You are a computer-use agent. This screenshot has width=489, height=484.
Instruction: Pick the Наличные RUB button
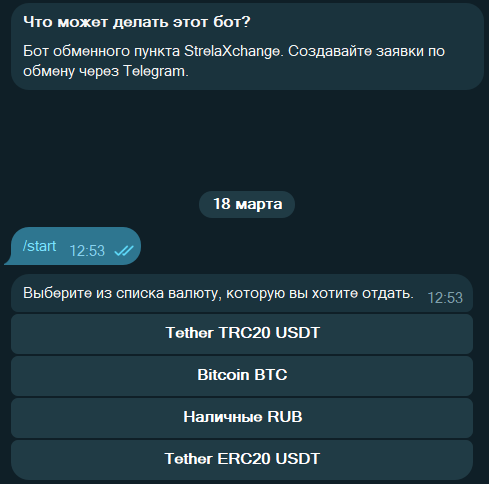point(242,418)
